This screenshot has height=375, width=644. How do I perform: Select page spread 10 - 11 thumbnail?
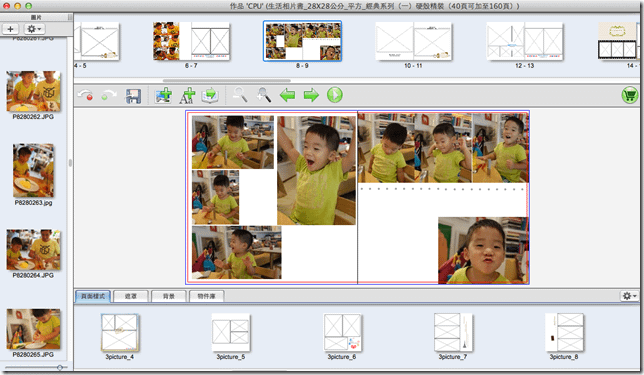tap(413, 41)
